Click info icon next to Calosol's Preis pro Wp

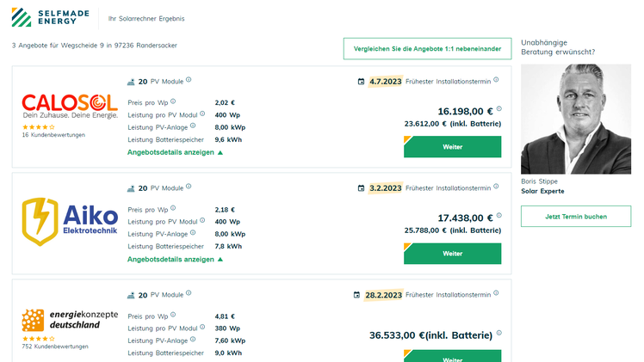point(173,101)
